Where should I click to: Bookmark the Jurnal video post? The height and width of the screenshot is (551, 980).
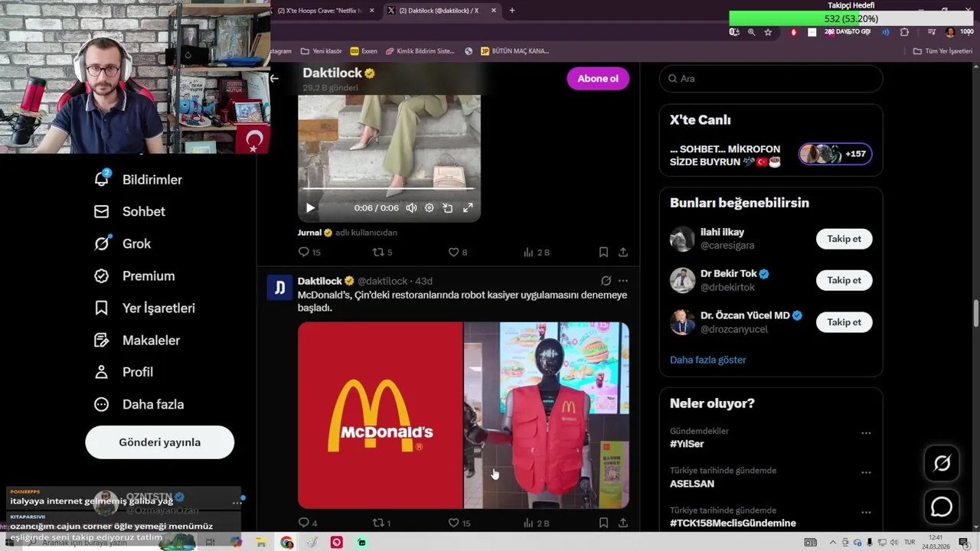pyautogui.click(x=603, y=252)
